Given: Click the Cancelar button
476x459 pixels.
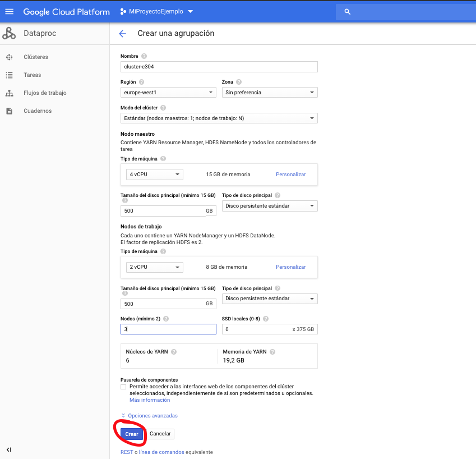Looking at the screenshot, I should click(x=160, y=434).
